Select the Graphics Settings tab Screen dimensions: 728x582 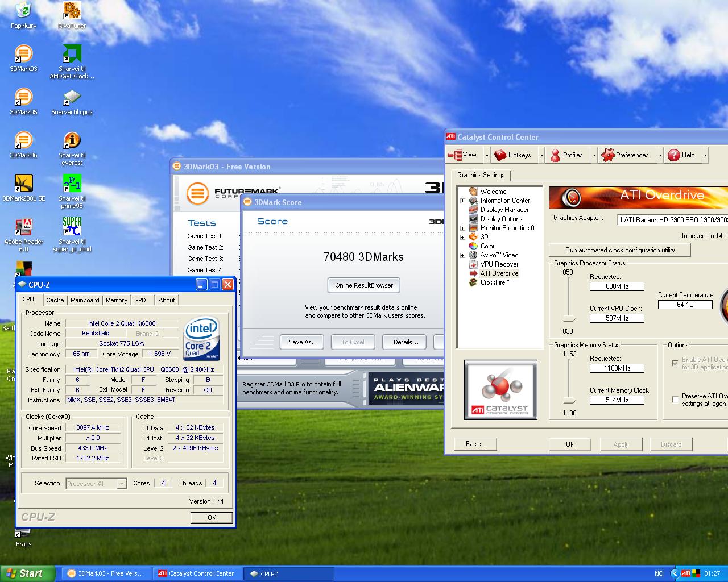point(481,175)
